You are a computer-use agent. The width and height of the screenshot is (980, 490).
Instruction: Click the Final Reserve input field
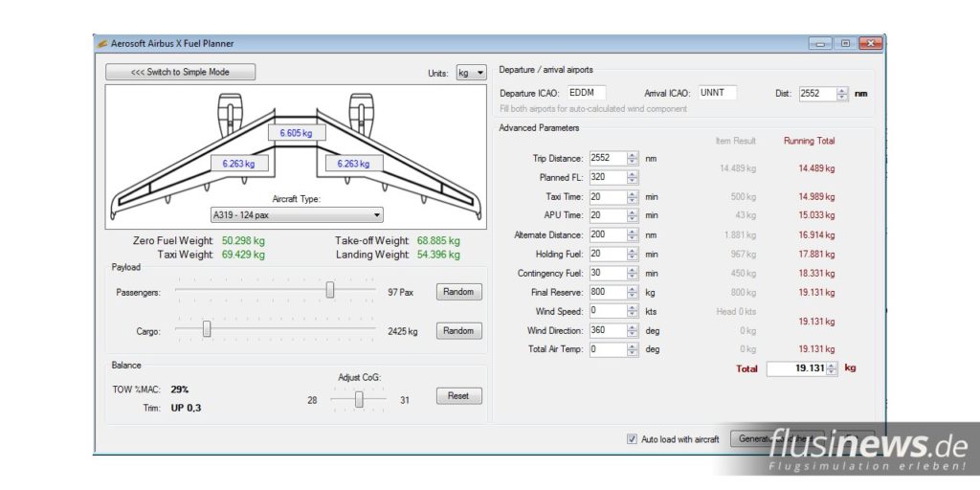coord(607,292)
